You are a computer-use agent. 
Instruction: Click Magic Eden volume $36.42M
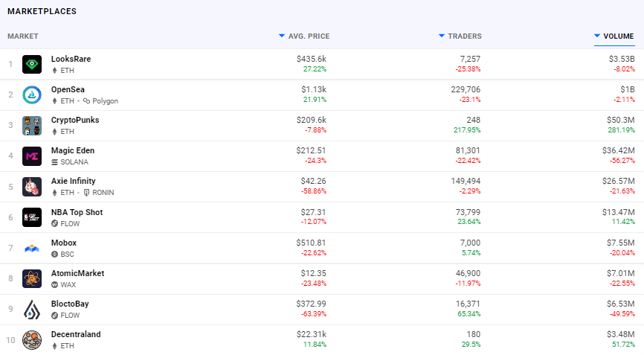pos(619,150)
